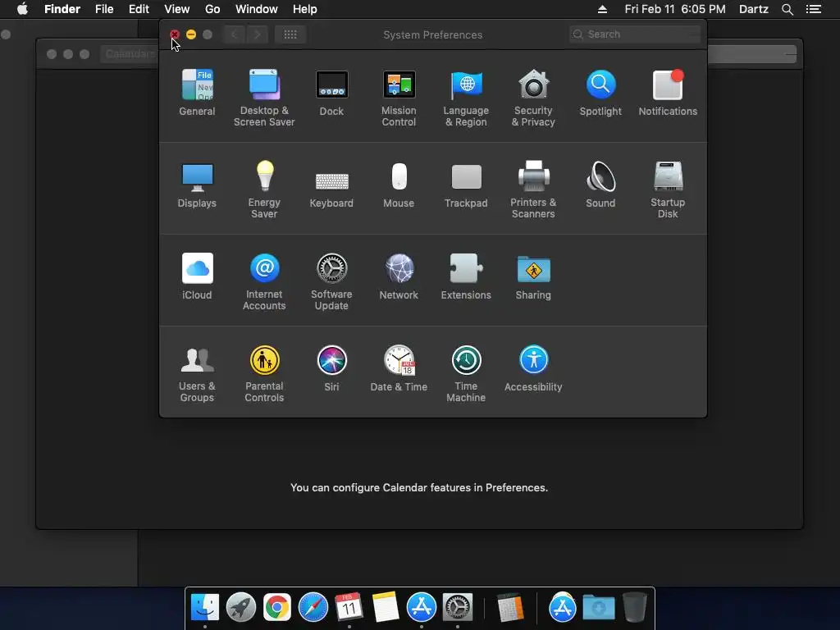
Task: Launch Finder from the Dock
Action: point(204,608)
